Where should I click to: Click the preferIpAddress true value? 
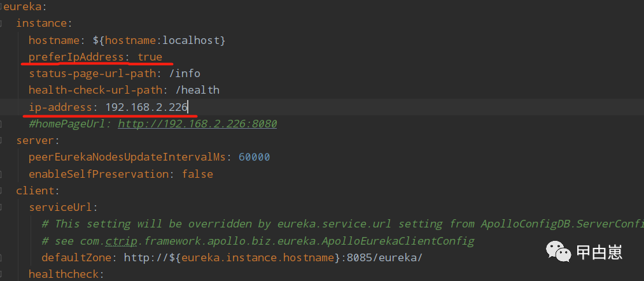[x=150, y=57]
